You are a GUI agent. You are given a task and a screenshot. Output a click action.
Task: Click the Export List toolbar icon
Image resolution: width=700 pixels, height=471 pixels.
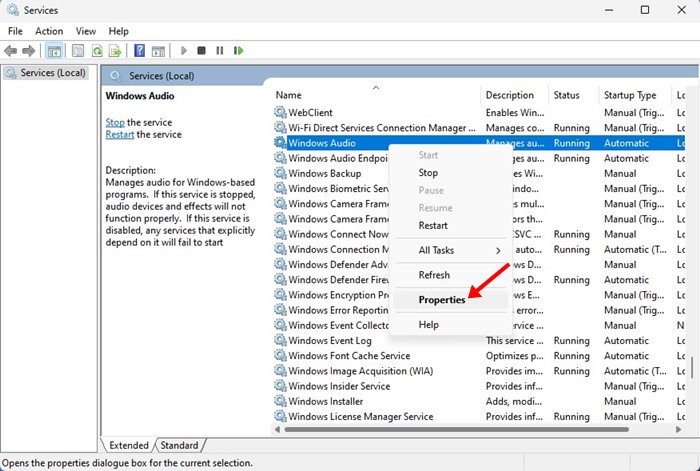[115, 50]
